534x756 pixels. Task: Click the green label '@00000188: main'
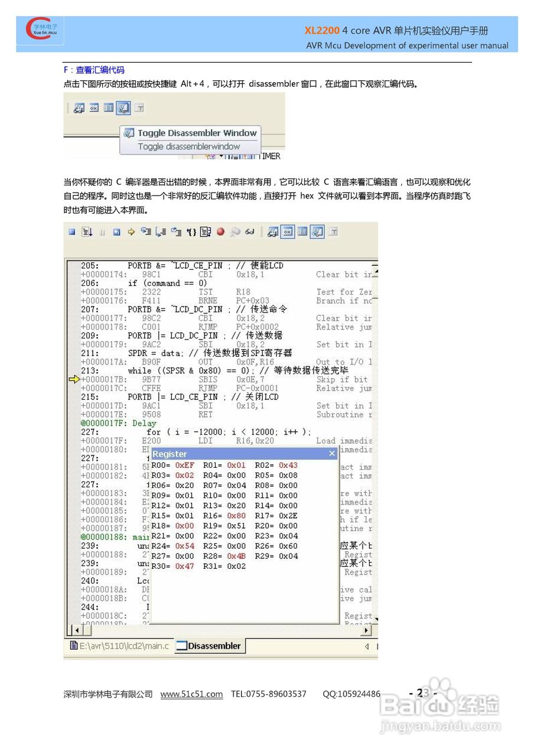115,537
